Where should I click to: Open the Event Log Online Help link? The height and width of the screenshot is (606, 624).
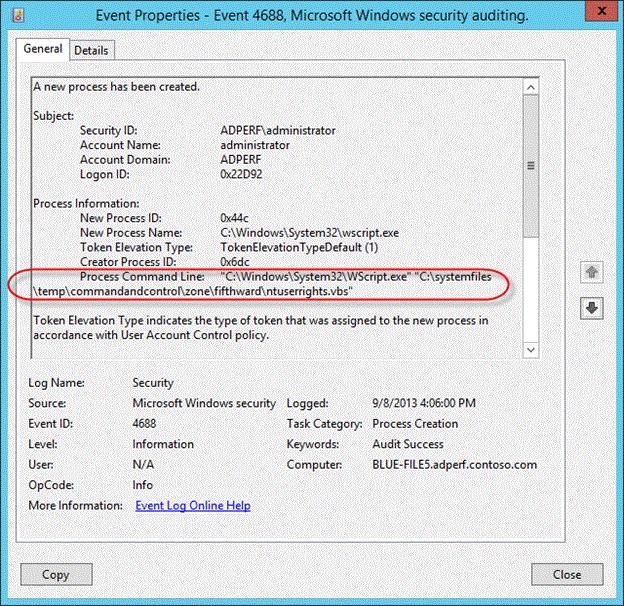(x=193, y=505)
